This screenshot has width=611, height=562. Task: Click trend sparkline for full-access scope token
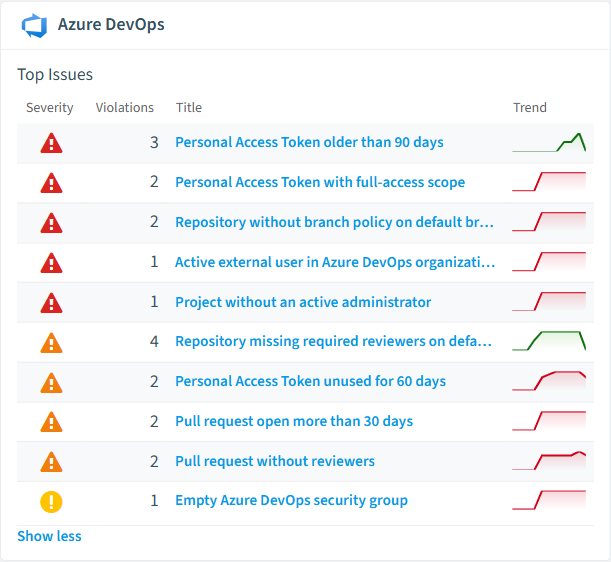549,182
